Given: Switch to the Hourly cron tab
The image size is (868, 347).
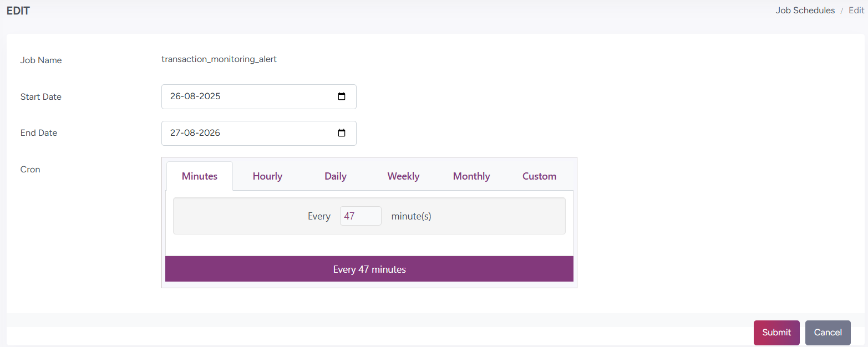Looking at the screenshot, I should click(x=267, y=176).
